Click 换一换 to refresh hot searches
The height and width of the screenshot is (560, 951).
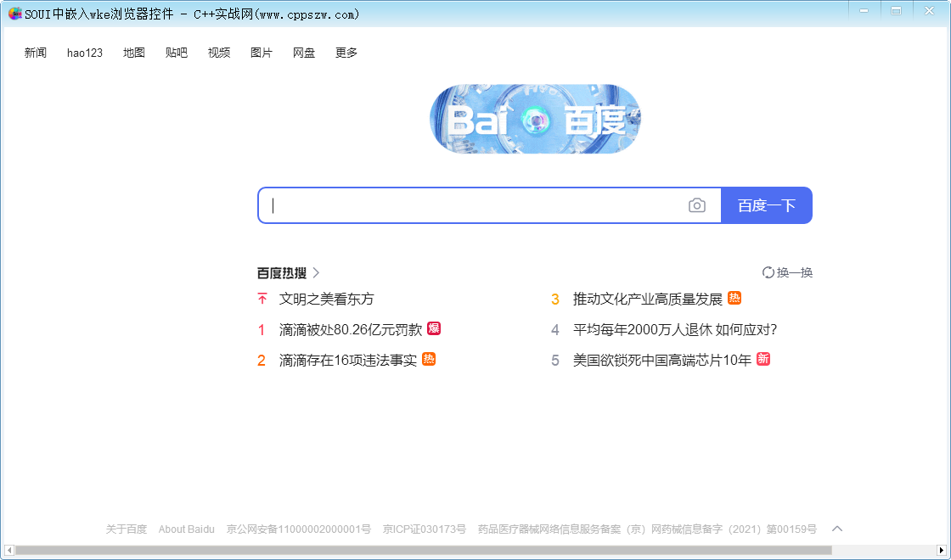click(x=795, y=272)
